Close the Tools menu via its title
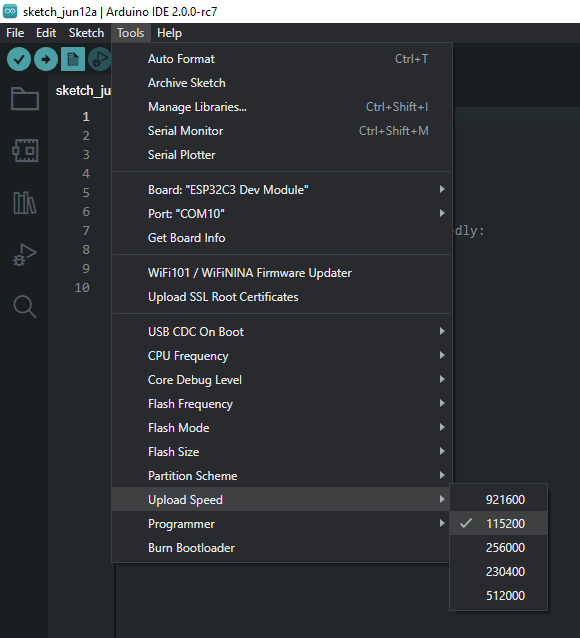 pos(131,33)
